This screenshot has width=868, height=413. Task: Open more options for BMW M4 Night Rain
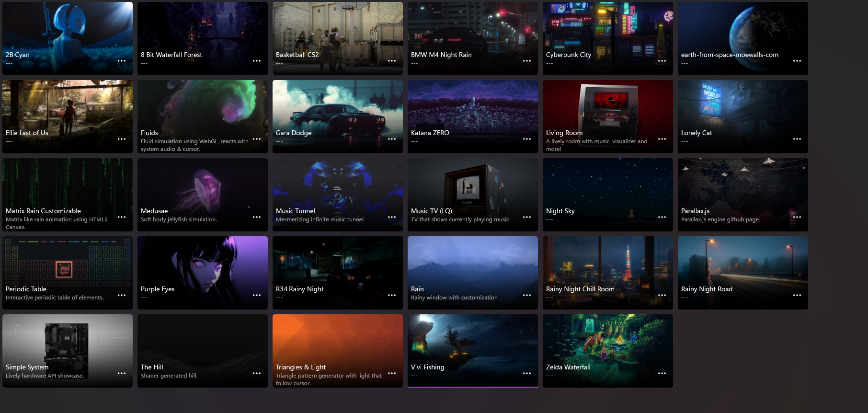pos(527,61)
